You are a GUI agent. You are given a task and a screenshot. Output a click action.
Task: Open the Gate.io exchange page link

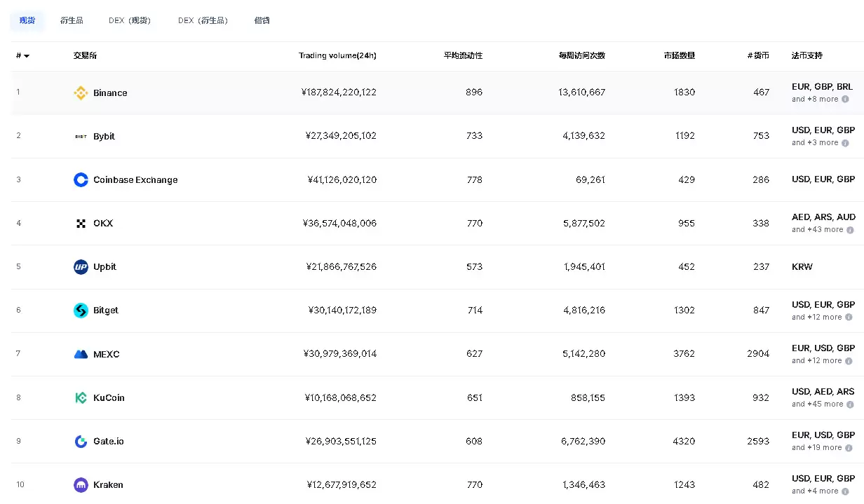[x=109, y=441]
